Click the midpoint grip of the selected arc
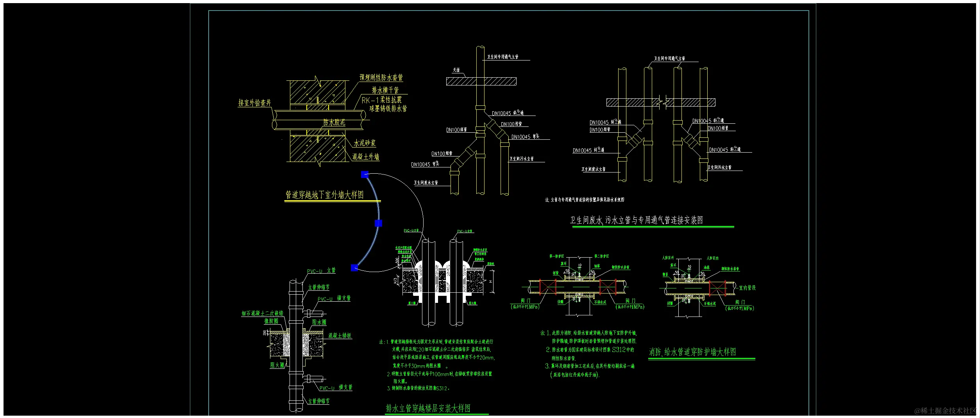The height and width of the screenshot is (418, 980). [x=378, y=223]
